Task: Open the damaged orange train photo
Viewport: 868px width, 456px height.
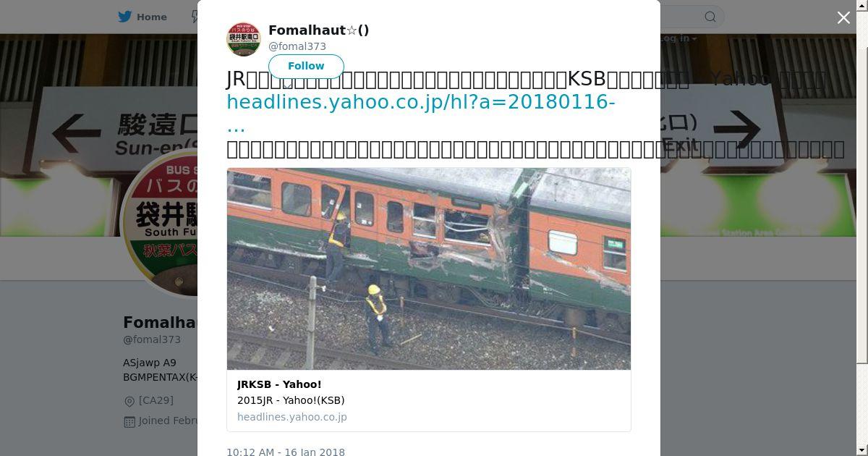Action: tap(429, 269)
